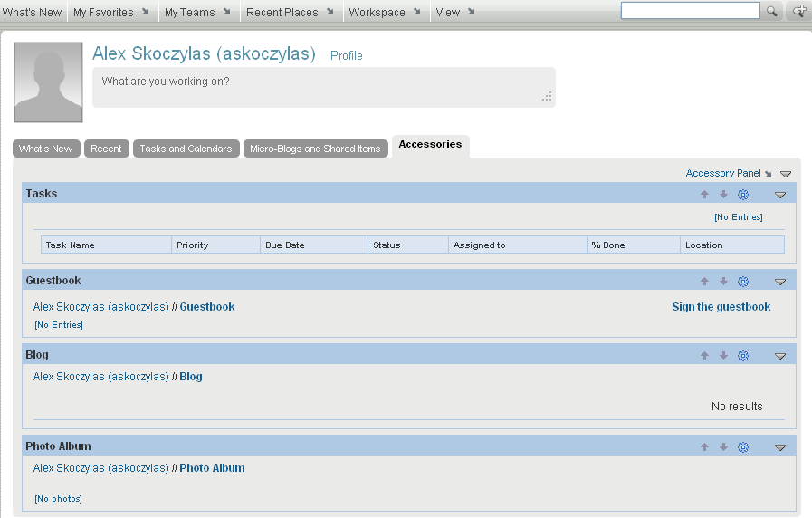This screenshot has width=812, height=518.
Task: Open the My Teams menu
Action: 197,12
